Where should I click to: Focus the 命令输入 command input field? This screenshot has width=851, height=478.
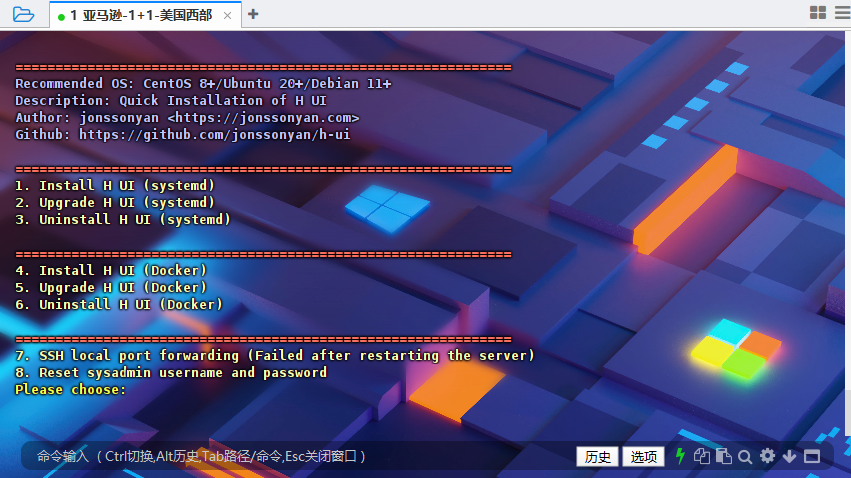click(x=300, y=456)
